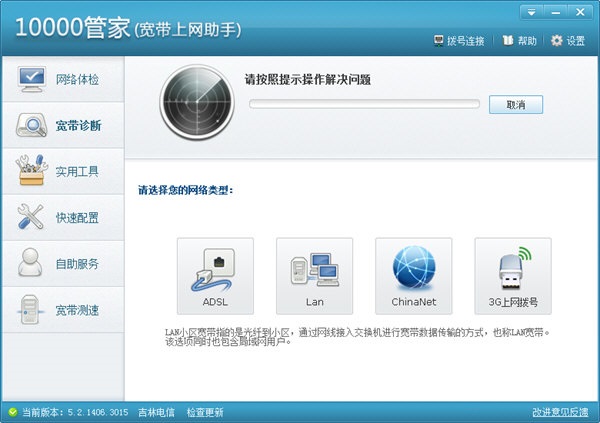
Task: Open 设置 settings link
Action: pos(576,41)
